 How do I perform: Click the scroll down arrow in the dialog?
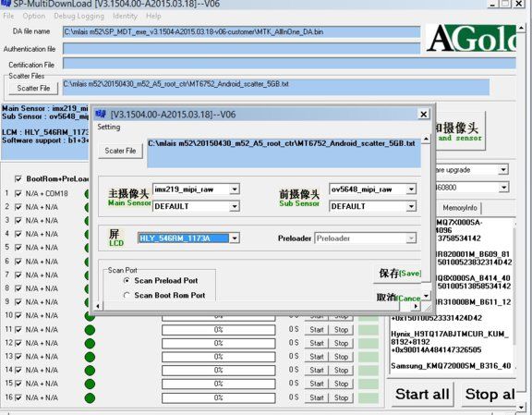[426, 296]
